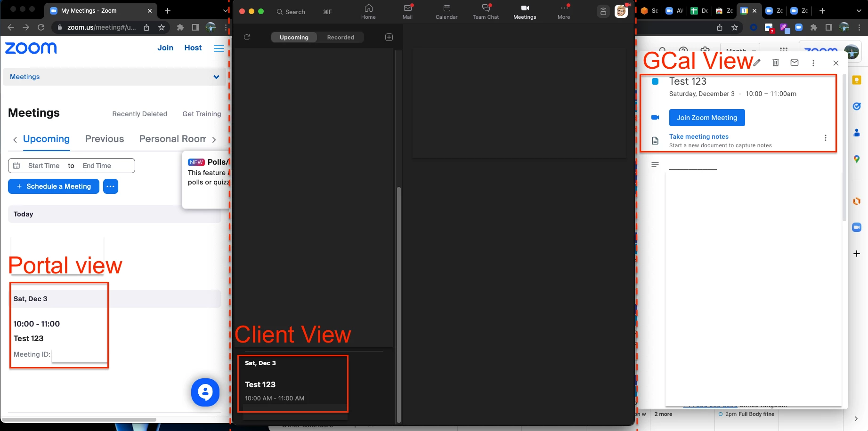This screenshot has width=868, height=431.
Task: Edit the Test 123 calendar event
Action: 757,63
